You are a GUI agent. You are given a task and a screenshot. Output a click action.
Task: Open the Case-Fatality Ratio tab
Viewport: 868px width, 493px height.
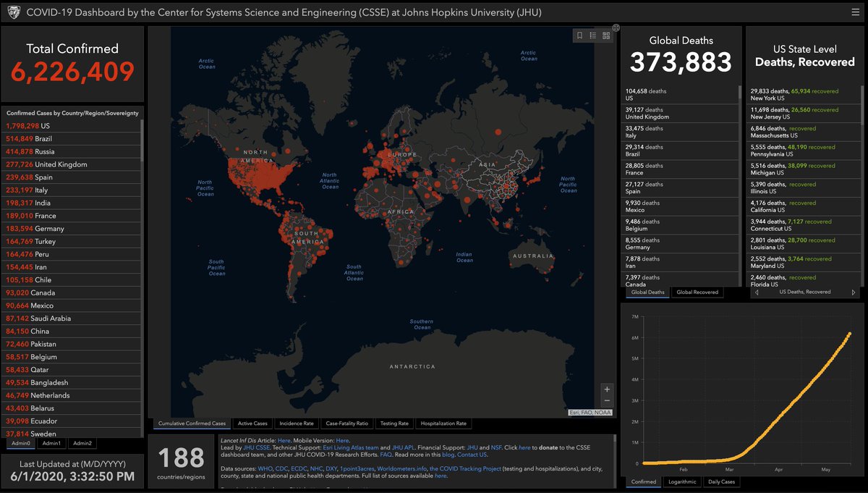click(346, 424)
